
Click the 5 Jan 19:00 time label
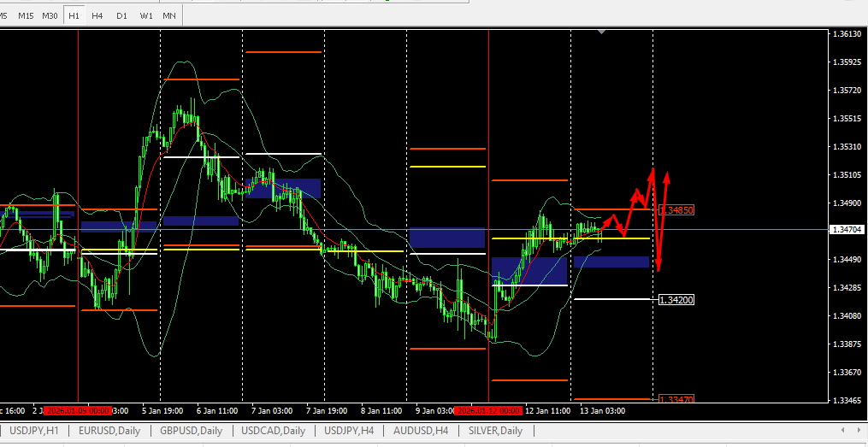[163, 411]
